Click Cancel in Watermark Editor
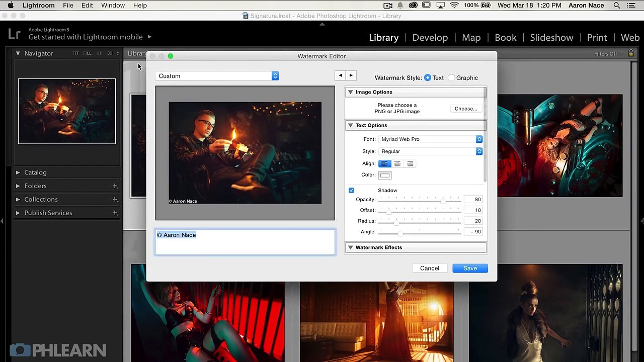The height and width of the screenshot is (362, 644). pos(430,268)
